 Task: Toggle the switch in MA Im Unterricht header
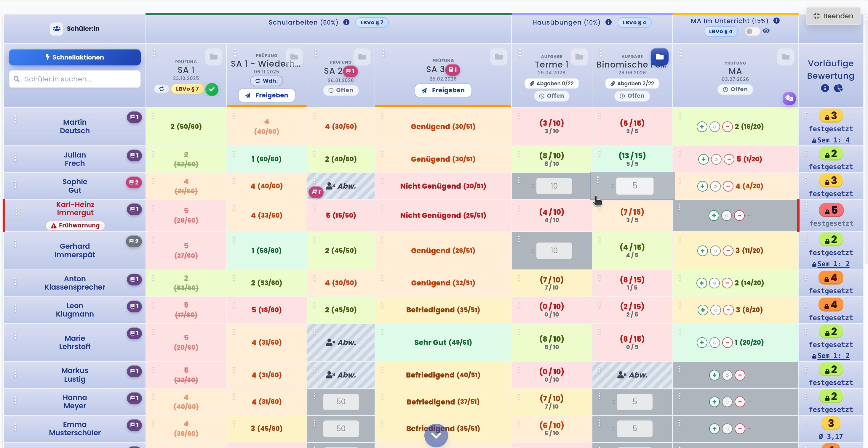[x=752, y=31]
